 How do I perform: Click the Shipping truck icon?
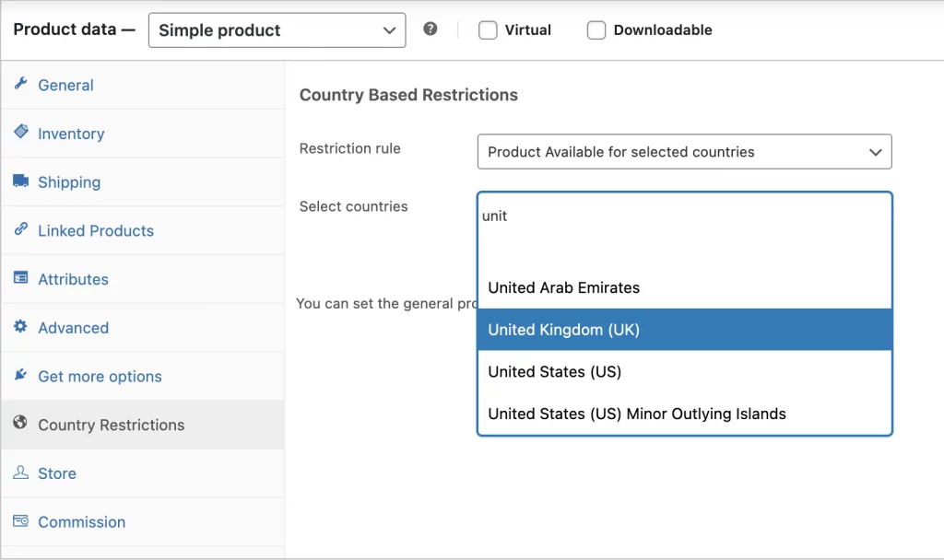click(x=20, y=181)
